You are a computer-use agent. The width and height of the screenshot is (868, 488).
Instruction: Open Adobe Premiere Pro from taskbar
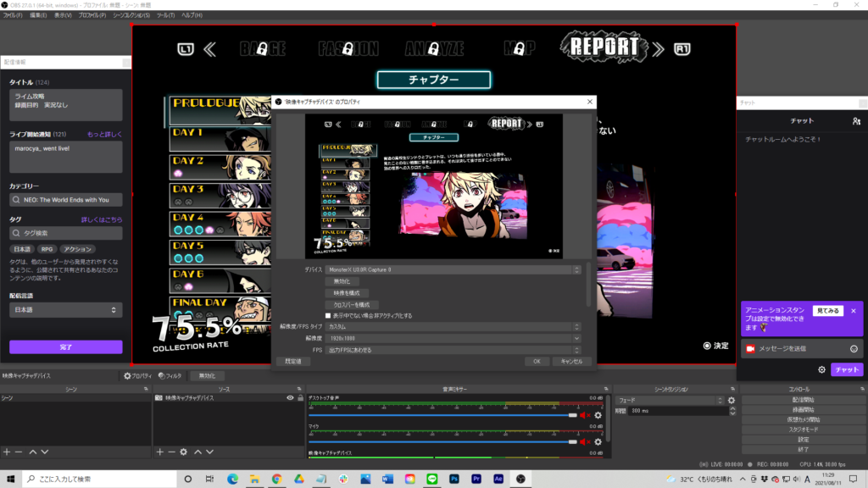(476, 479)
